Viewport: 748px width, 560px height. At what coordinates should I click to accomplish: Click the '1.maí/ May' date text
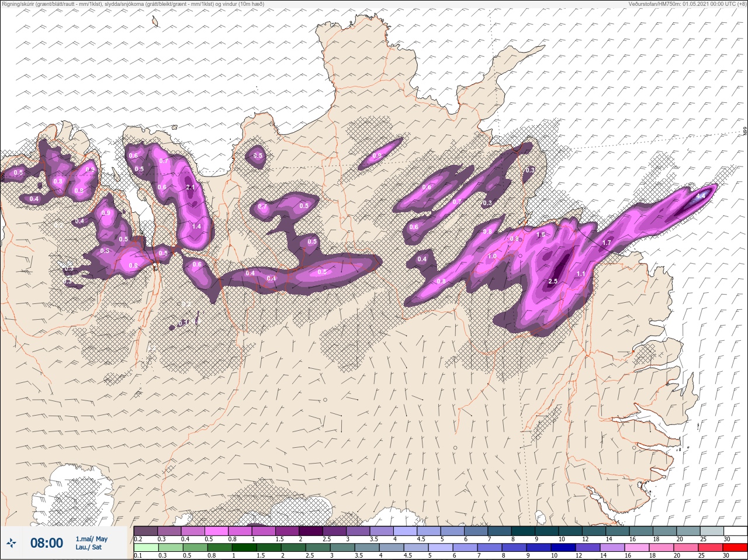coord(92,539)
